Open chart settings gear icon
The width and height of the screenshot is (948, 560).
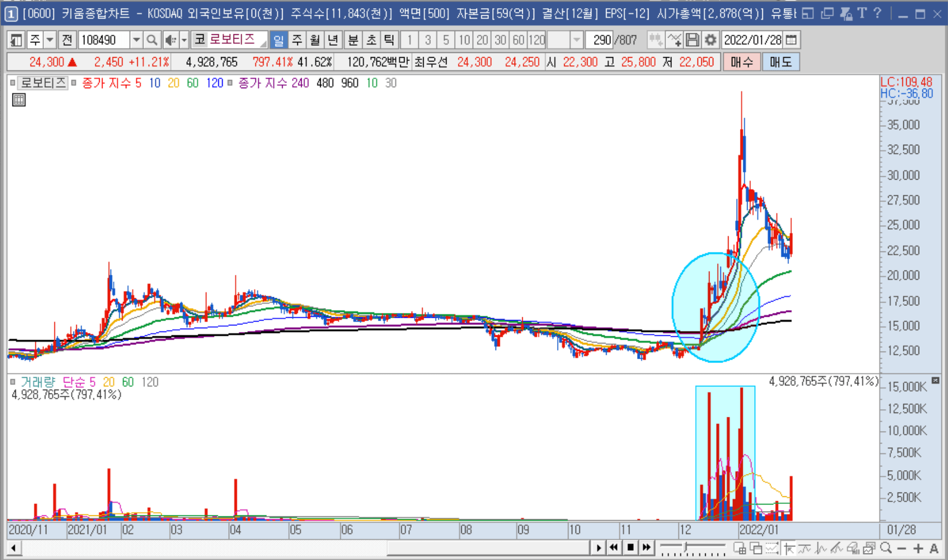(x=710, y=40)
